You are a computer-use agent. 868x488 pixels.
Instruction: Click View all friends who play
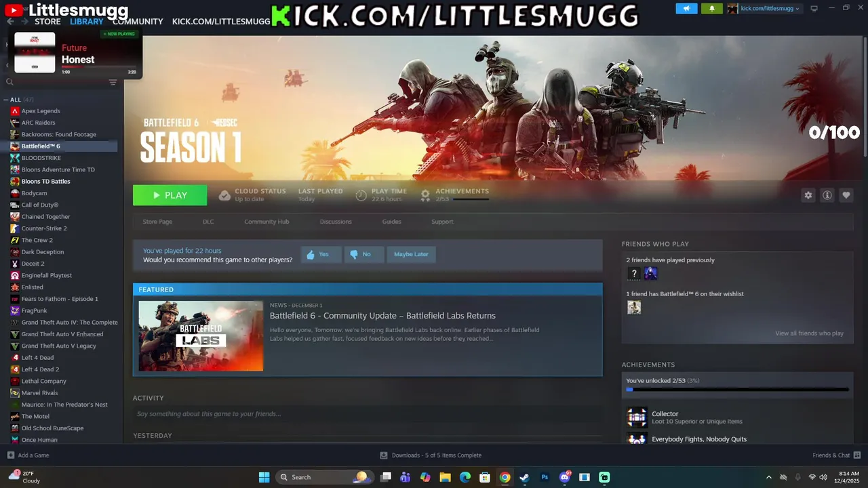(x=810, y=333)
